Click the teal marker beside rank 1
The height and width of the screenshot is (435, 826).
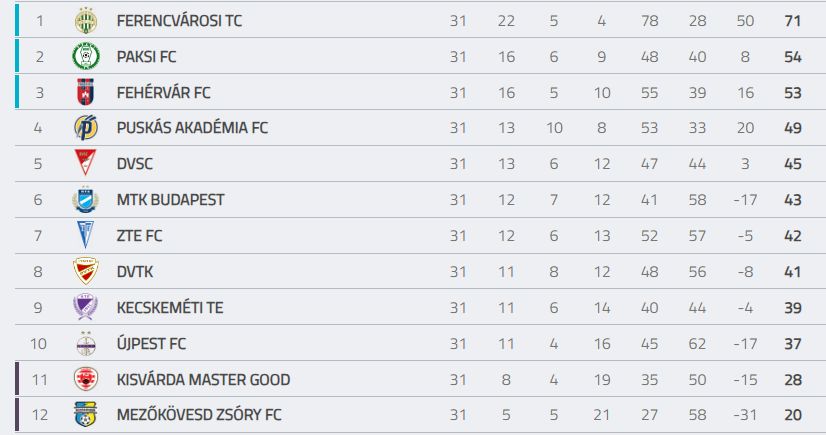tap(17, 20)
